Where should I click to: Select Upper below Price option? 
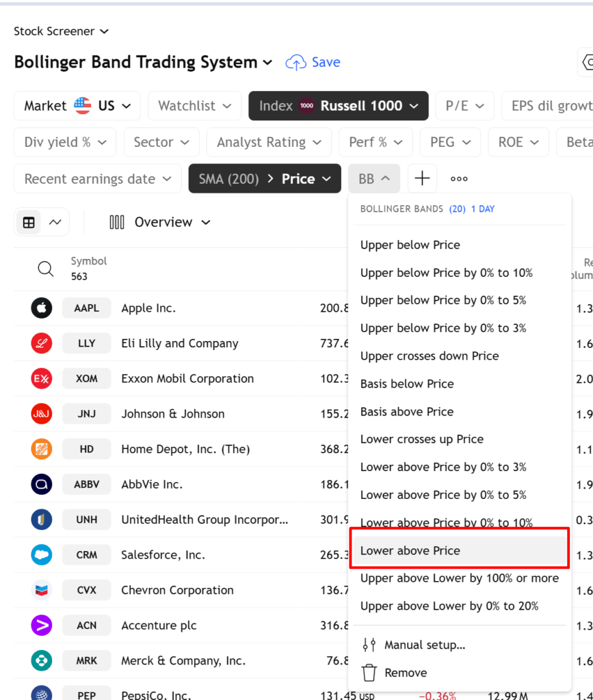(x=460, y=245)
